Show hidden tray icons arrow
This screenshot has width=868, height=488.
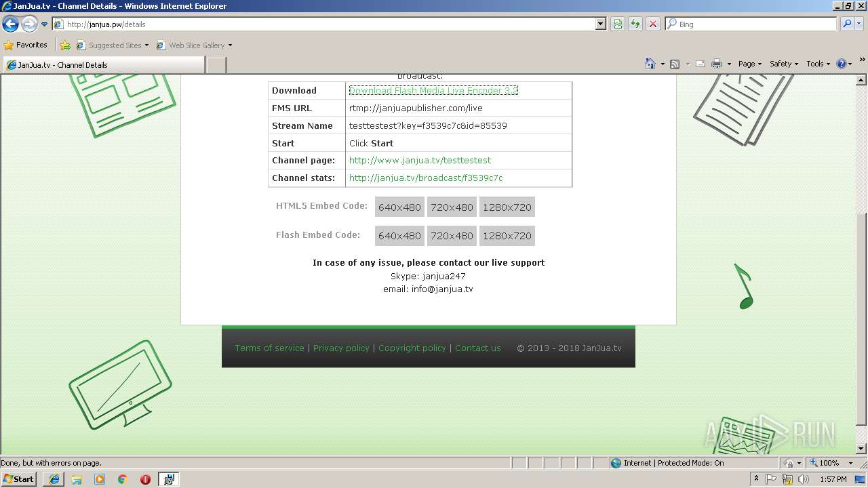point(756,479)
